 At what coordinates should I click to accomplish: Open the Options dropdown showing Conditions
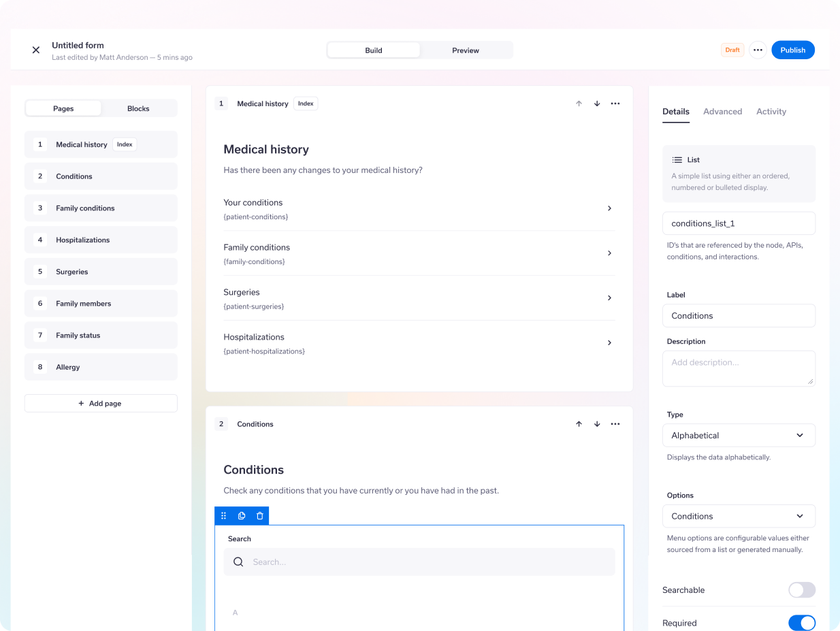coord(739,517)
